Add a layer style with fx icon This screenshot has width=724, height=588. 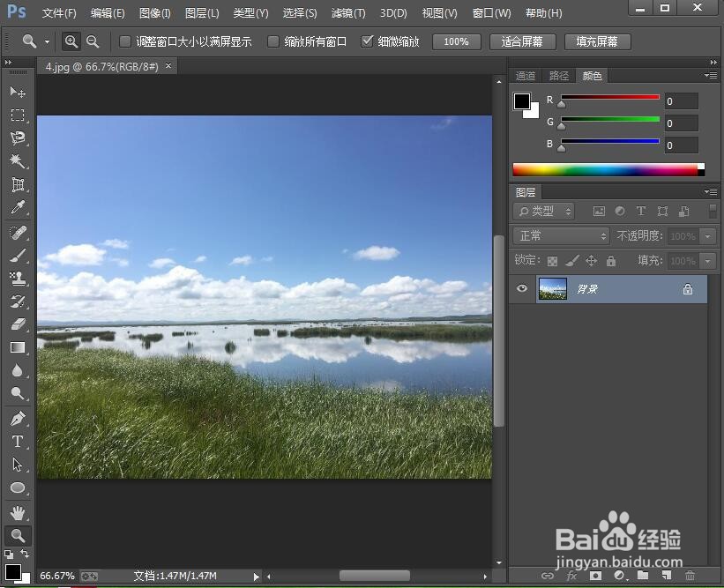571,576
